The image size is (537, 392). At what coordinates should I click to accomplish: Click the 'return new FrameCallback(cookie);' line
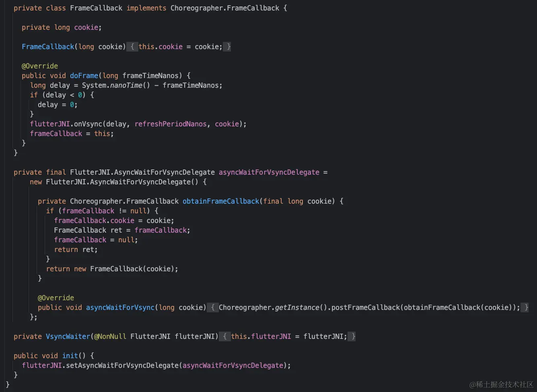click(112, 269)
